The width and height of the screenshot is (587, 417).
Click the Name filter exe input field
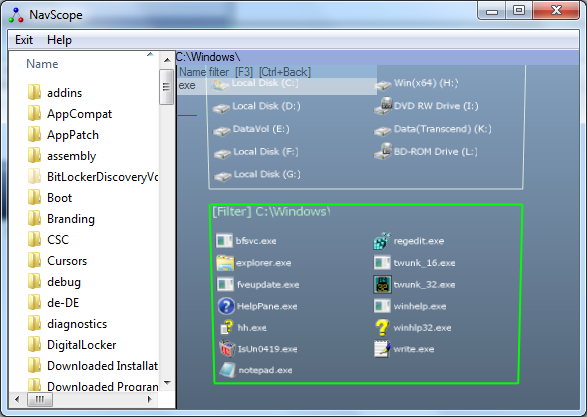coord(277,86)
